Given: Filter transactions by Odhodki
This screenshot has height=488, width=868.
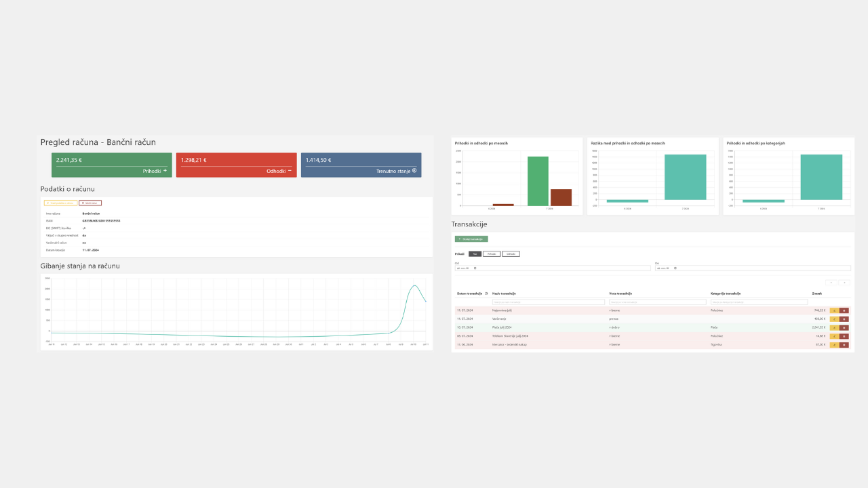Looking at the screenshot, I should (511, 253).
